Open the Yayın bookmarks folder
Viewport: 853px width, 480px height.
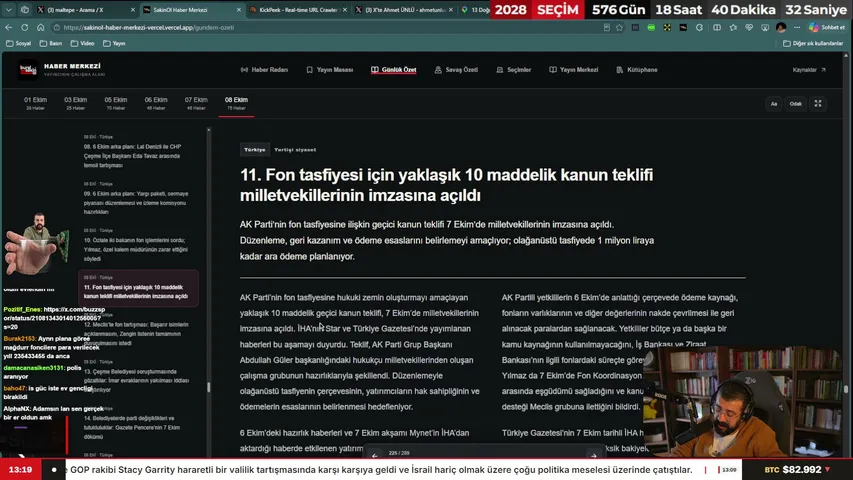pos(114,44)
